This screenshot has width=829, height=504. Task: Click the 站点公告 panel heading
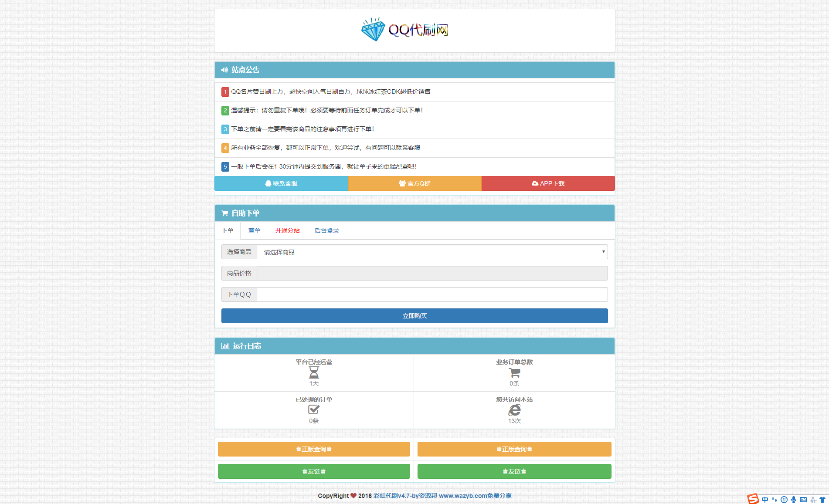[414, 70]
